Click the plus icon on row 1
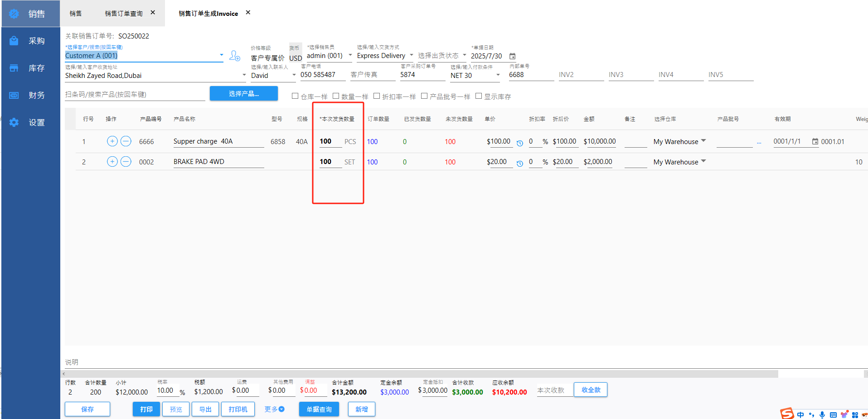This screenshot has height=419, width=868. [112, 141]
